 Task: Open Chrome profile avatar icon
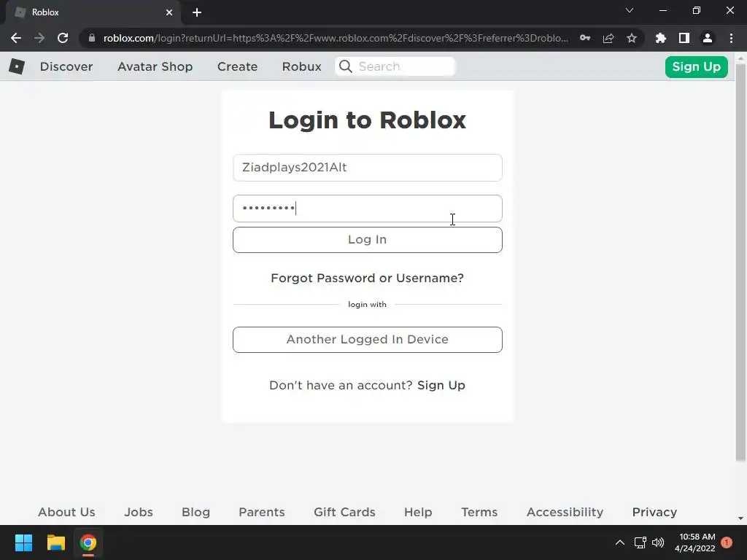(x=708, y=38)
